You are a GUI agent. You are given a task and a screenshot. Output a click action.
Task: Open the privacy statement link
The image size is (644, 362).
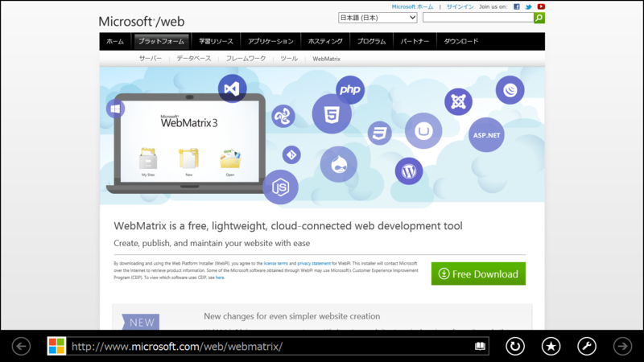(314, 264)
